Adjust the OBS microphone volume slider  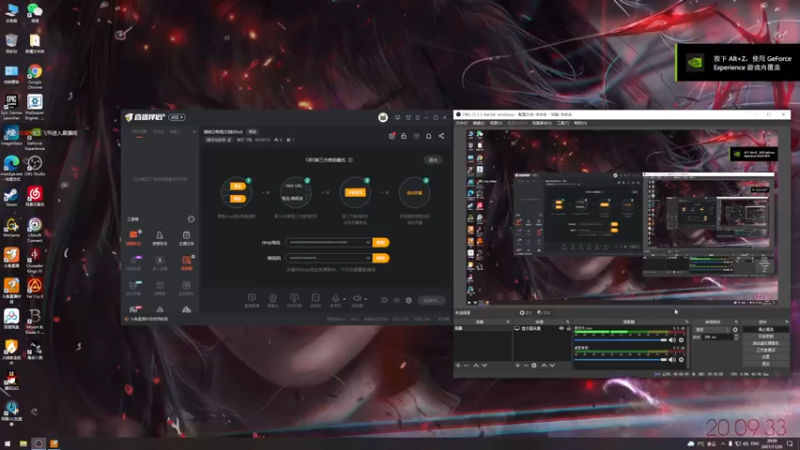620,340
